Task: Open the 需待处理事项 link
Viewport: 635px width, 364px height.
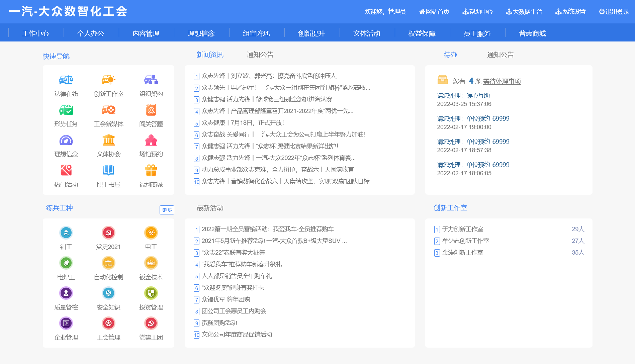Action: point(502,81)
